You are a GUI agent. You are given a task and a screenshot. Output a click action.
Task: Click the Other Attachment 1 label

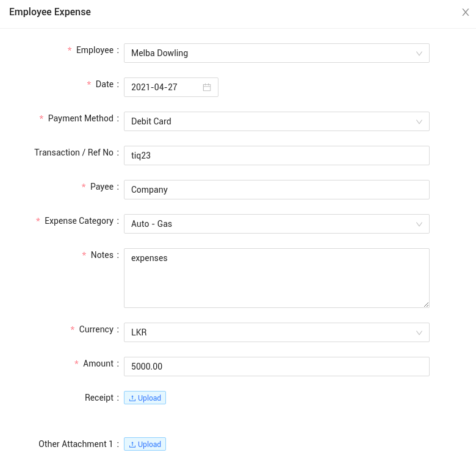pyautogui.click(x=76, y=444)
